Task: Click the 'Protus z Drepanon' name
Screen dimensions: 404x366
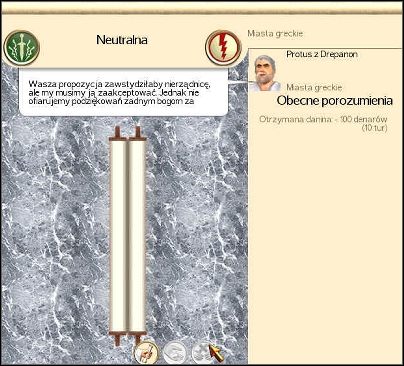Action: coord(322,54)
